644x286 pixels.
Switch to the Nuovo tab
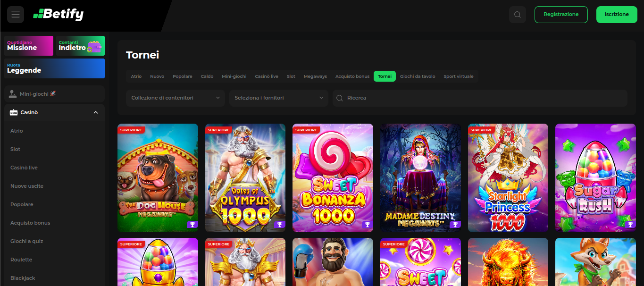click(157, 76)
